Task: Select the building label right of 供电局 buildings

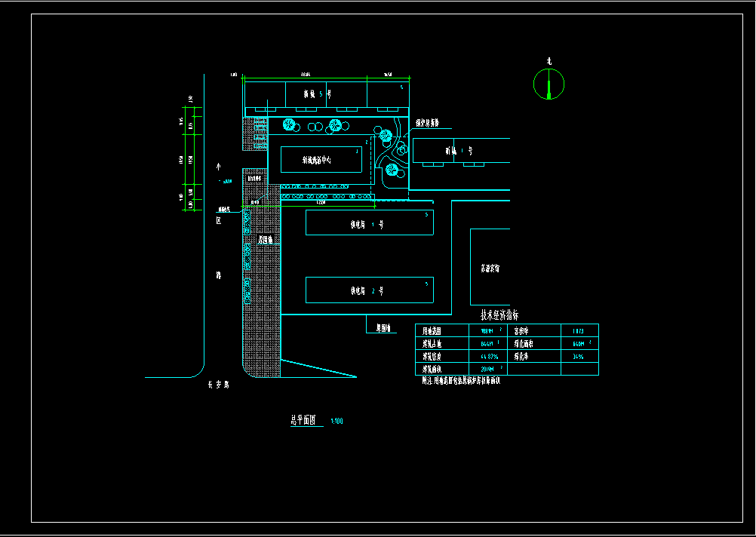Action: point(489,268)
